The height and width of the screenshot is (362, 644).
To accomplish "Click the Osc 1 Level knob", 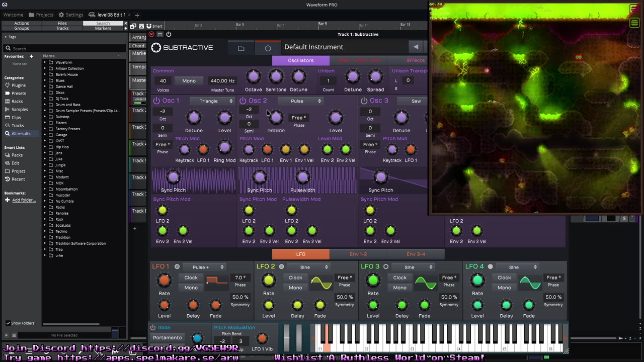I will click(224, 118).
